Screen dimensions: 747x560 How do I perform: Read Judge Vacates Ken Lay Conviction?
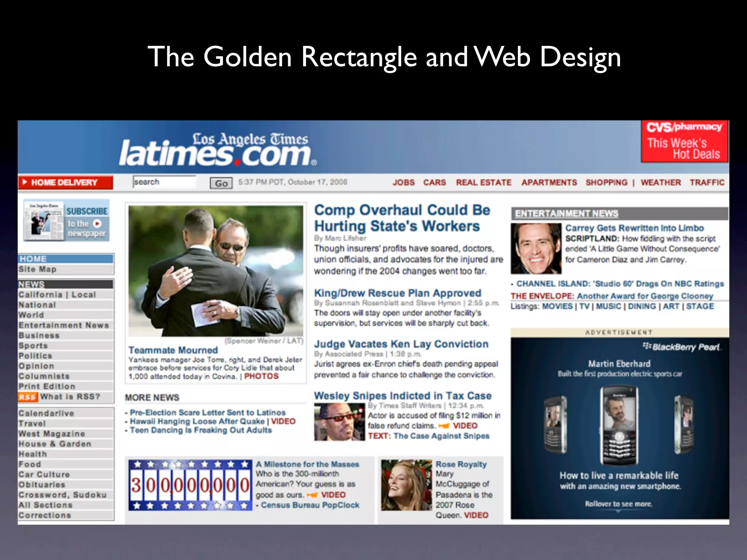pyautogui.click(x=401, y=344)
